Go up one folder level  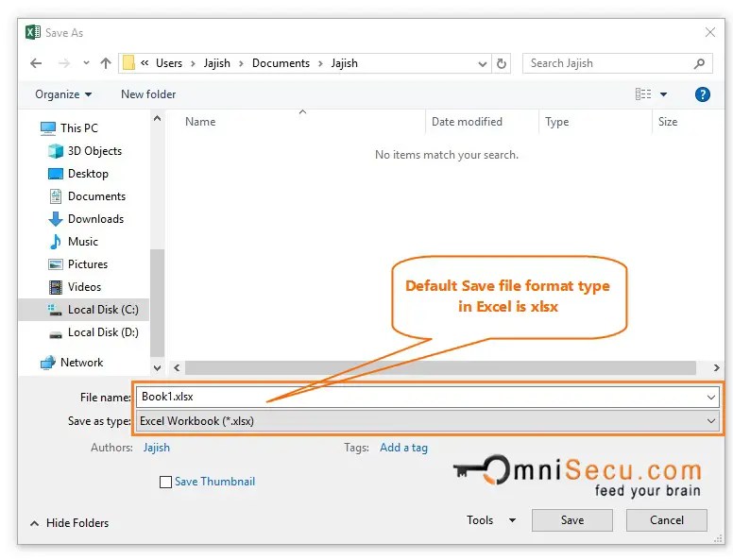[x=106, y=63]
